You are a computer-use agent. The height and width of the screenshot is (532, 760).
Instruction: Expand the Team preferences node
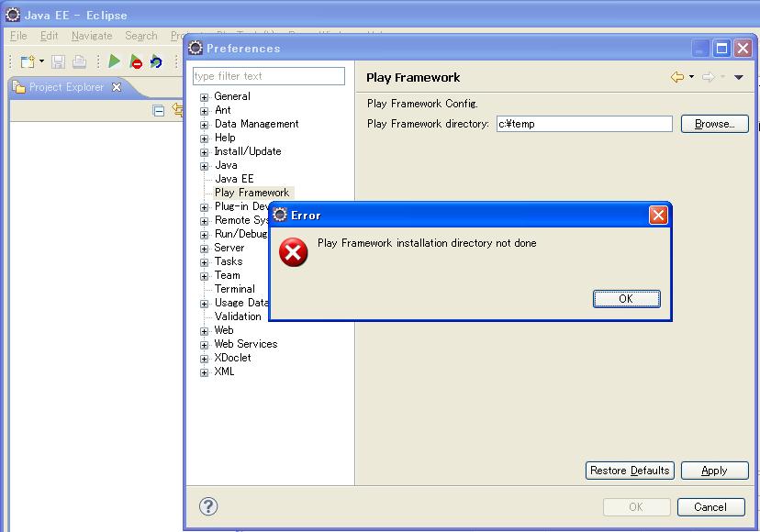point(204,276)
